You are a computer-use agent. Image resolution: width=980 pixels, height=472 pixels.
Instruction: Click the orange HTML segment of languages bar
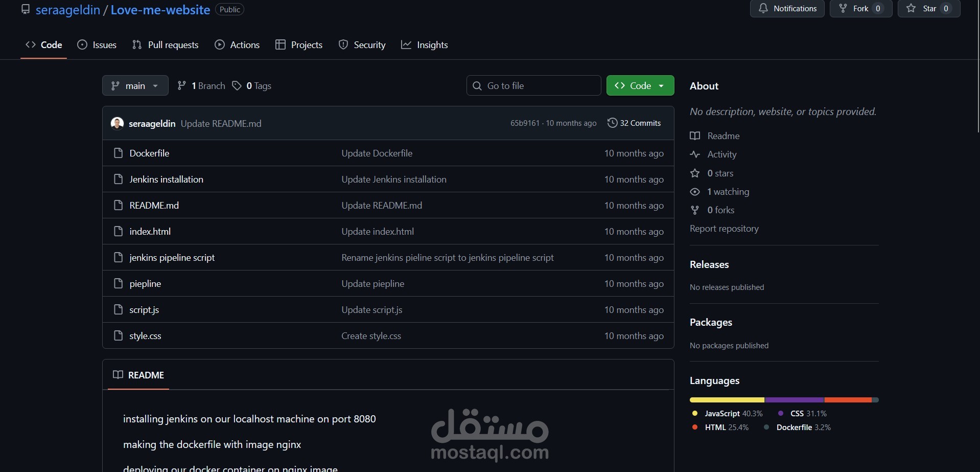point(848,400)
